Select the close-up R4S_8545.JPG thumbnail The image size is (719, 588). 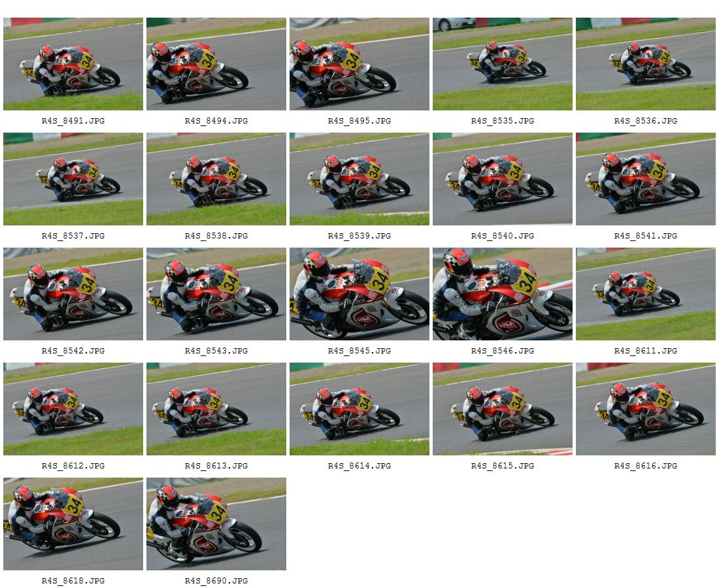[359, 294]
